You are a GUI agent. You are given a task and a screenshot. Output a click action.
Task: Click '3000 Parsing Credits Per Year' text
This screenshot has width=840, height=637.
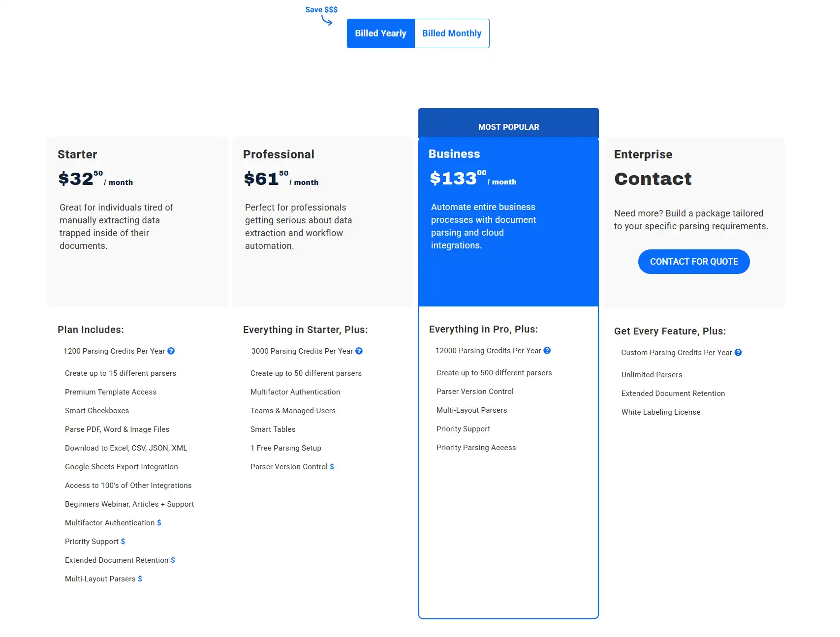(302, 351)
